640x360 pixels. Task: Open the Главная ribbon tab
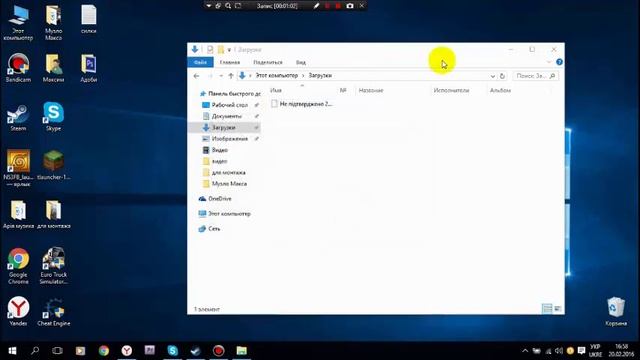pyautogui.click(x=230, y=62)
